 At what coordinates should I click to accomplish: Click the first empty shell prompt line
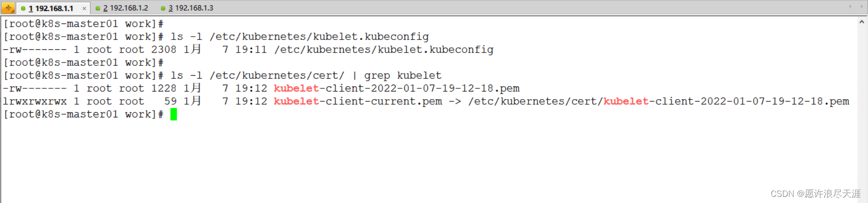pos(83,23)
